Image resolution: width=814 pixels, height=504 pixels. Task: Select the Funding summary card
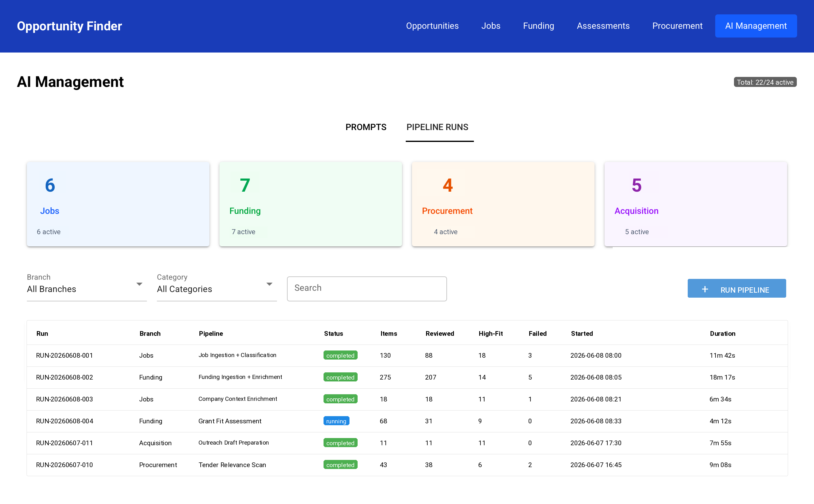[310, 204]
